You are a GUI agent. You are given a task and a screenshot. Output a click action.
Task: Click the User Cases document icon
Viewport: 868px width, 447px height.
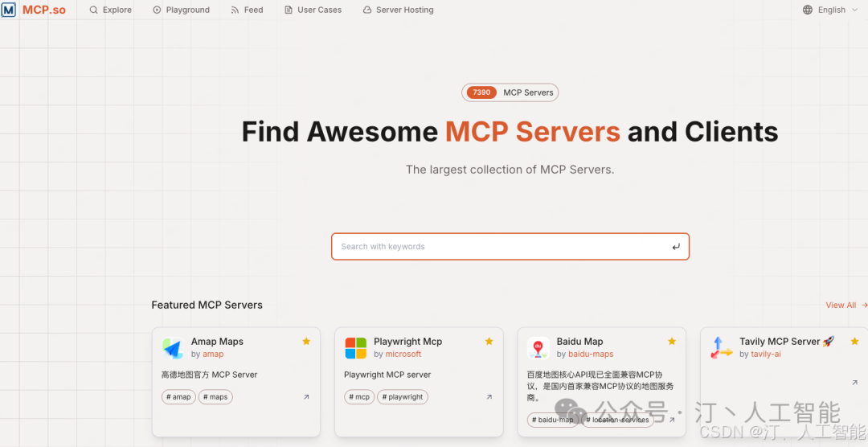pos(289,10)
